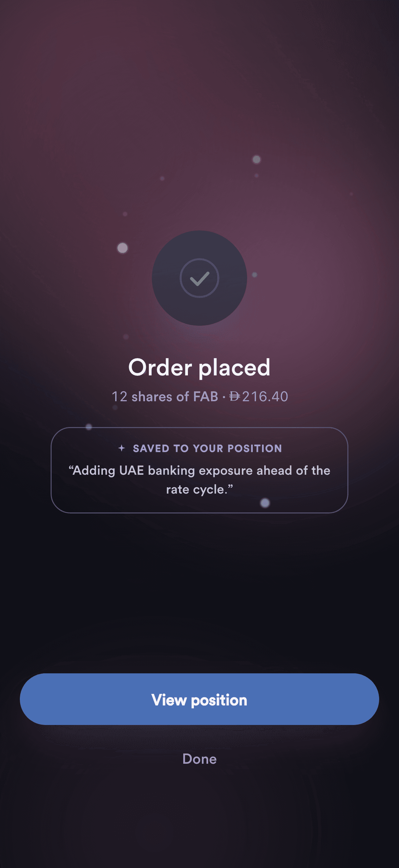Tap the 12 shares of FAB text
Screen dimensions: 399x868
coord(165,397)
